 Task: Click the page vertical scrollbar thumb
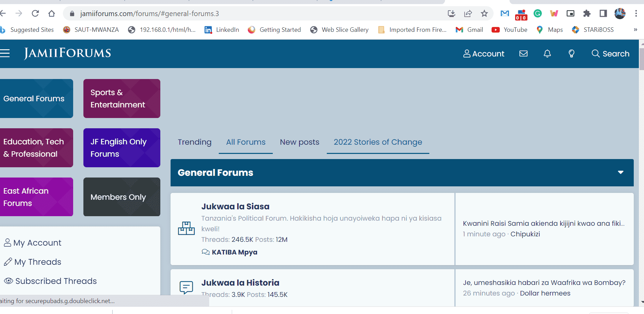tap(641, 59)
